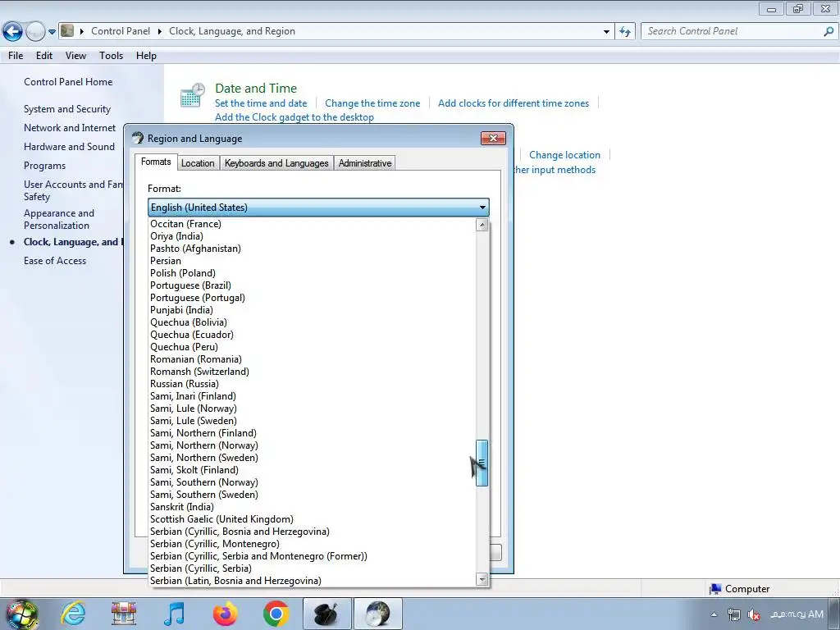Image resolution: width=840 pixels, height=630 pixels.
Task: Open Hardware and Sound category
Action: point(69,147)
